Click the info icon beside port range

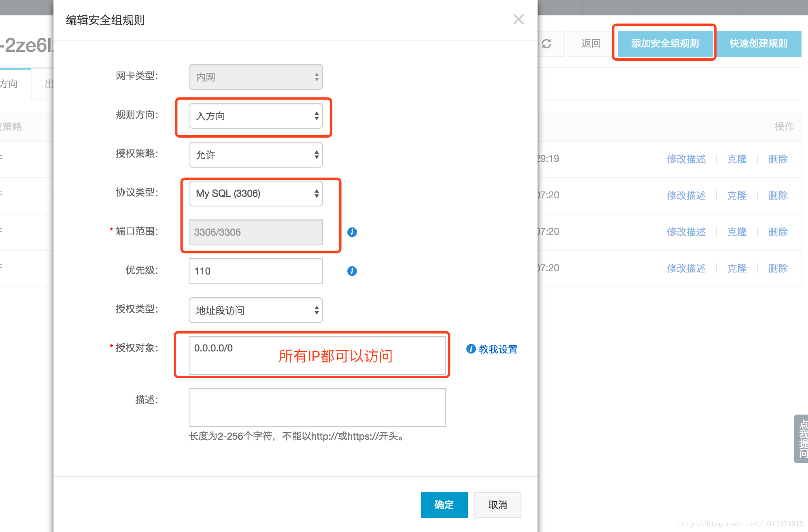pyautogui.click(x=352, y=232)
